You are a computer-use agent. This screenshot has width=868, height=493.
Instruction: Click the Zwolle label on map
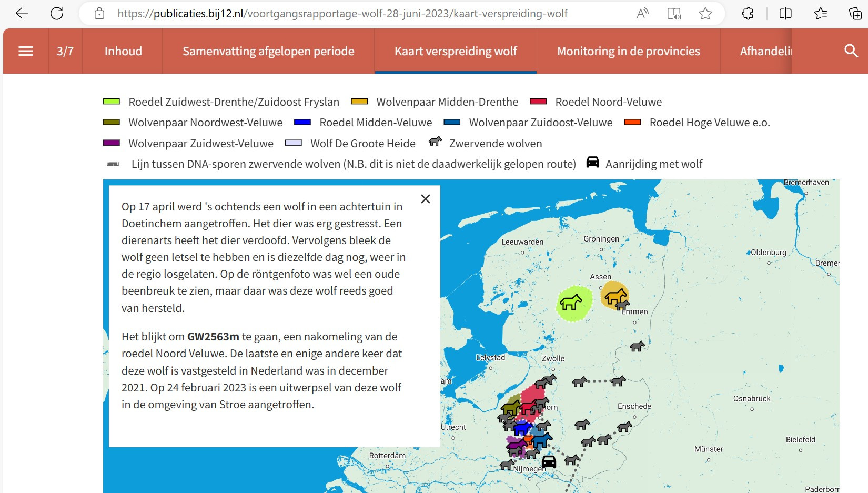[553, 358]
